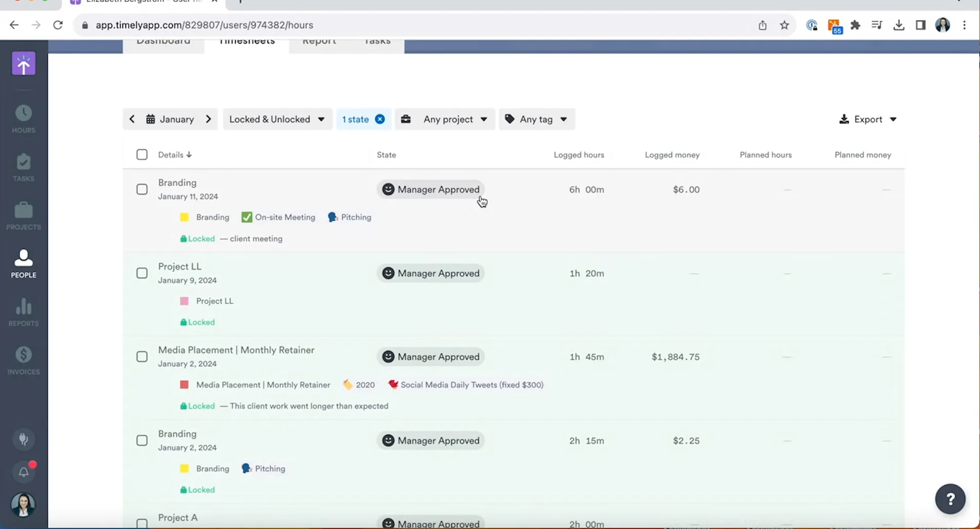Click the yellow Branding color swatch
Image resolution: width=980 pixels, height=529 pixels.
tap(184, 217)
